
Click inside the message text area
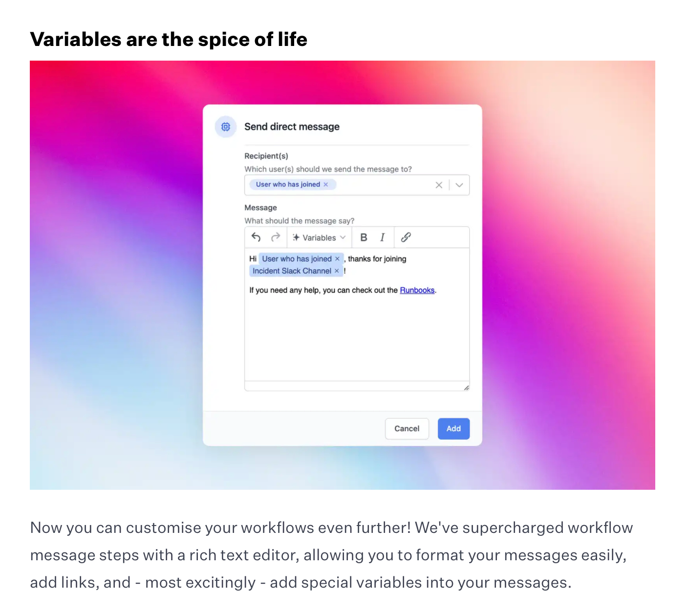[357, 337]
